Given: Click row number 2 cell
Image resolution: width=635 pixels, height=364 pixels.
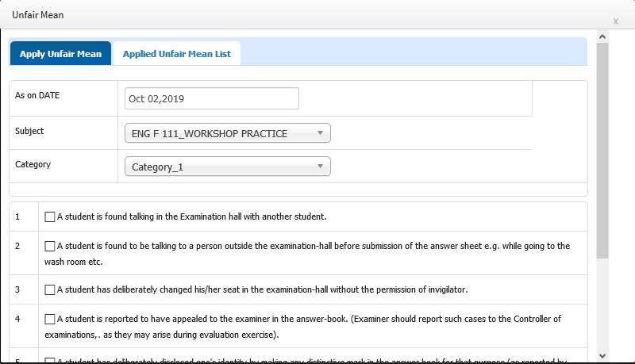Looking at the screenshot, I should point(24,253).
